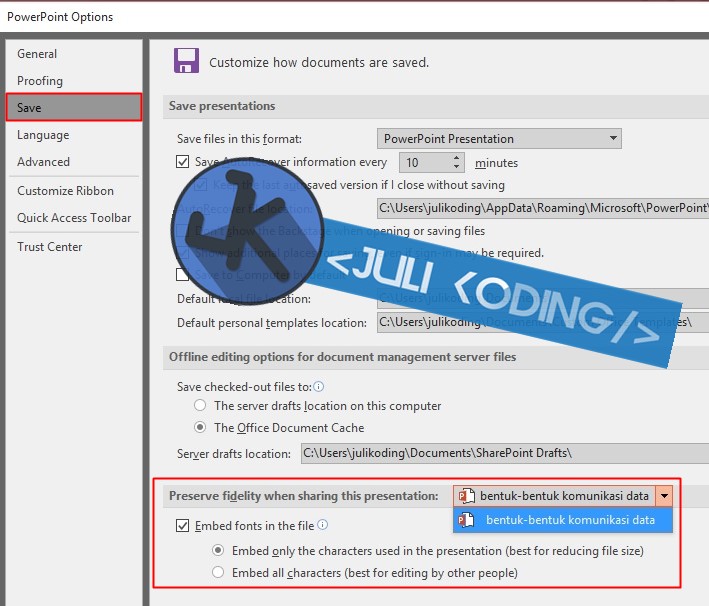Toggle Save AutoRecover information checkbox
Image resolution: width=709 pixels, height=606 pixels.
coord(182,161)
